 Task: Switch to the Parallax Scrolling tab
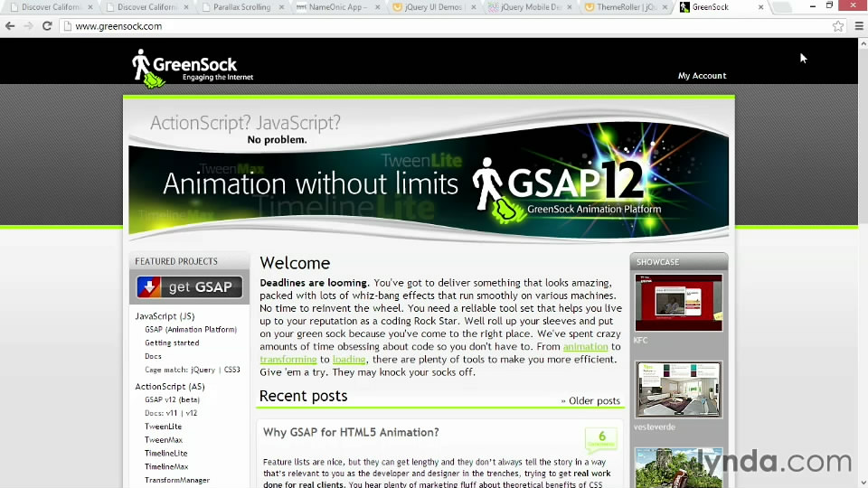pyautogui.click(x=242, y=7)
